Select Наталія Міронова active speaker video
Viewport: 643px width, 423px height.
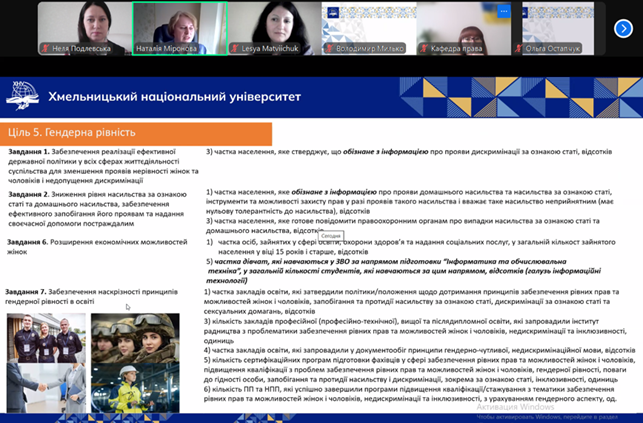[180, 28]
